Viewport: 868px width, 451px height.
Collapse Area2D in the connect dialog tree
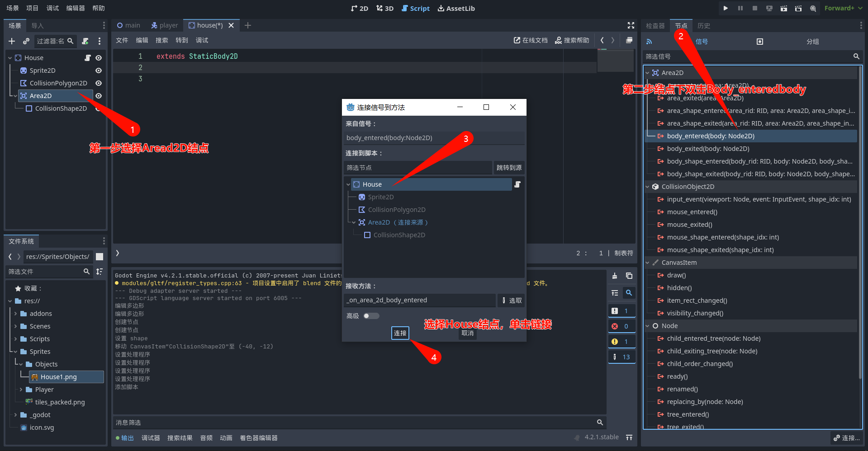pos(354,222)
